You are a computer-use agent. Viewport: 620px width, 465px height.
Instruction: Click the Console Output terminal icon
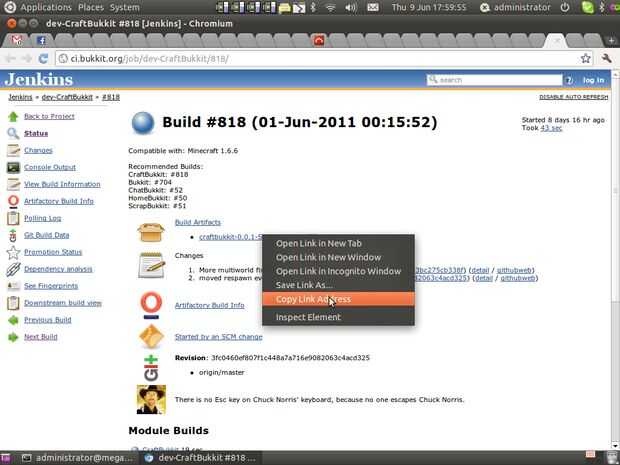point(13,167)
